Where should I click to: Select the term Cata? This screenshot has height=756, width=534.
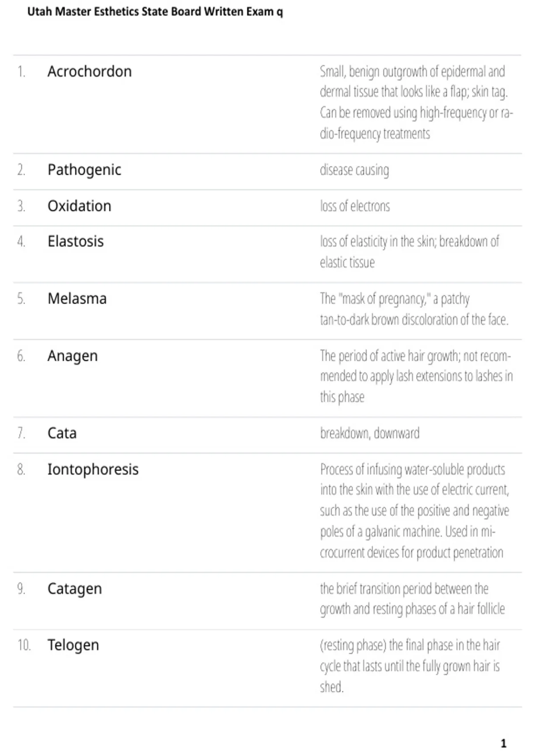pos(62,433)
